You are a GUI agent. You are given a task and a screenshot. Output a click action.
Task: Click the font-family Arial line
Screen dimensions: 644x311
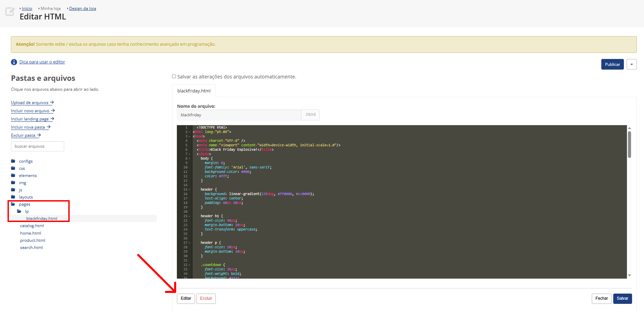click(238, 167)
